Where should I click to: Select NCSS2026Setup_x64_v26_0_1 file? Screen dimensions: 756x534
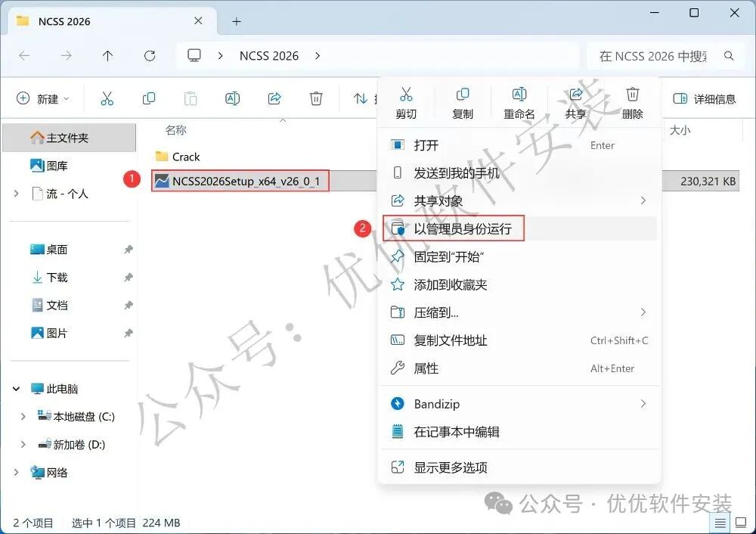(x=240, y=181)
